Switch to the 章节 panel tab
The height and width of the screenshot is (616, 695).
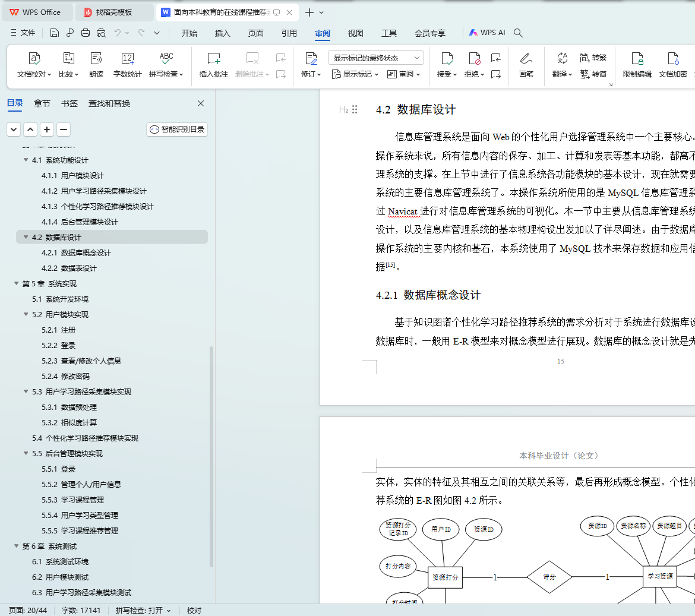42,103
